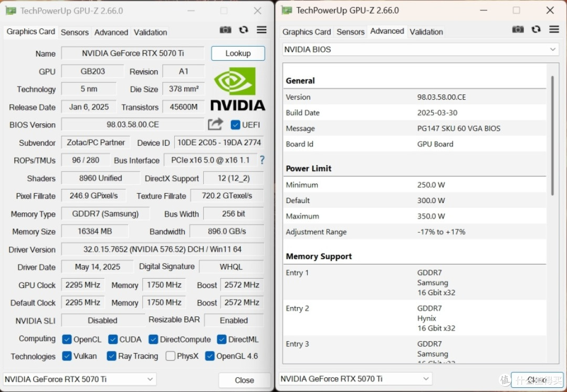Open the NVIDIA BIOS dropdown

coord(420,49)
